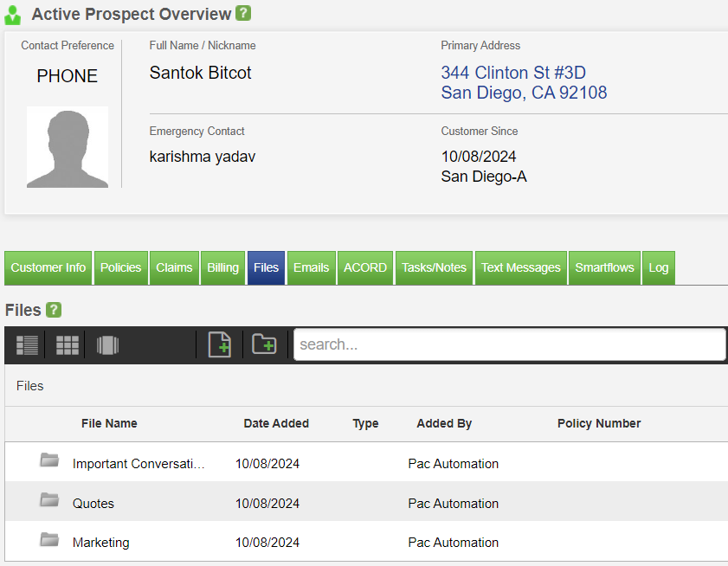The image size is (728, 566).
Task: Click the primary address link
Action: 523,83
